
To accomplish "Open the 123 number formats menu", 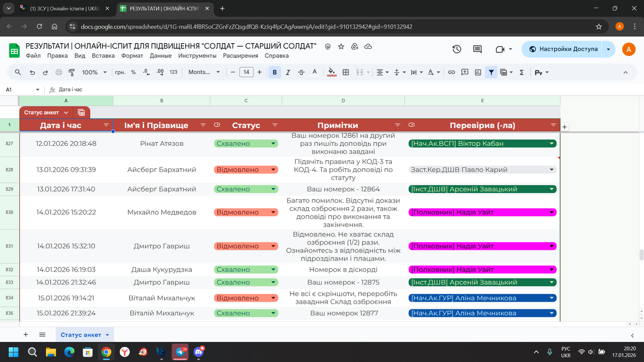I will pos(174,72).
